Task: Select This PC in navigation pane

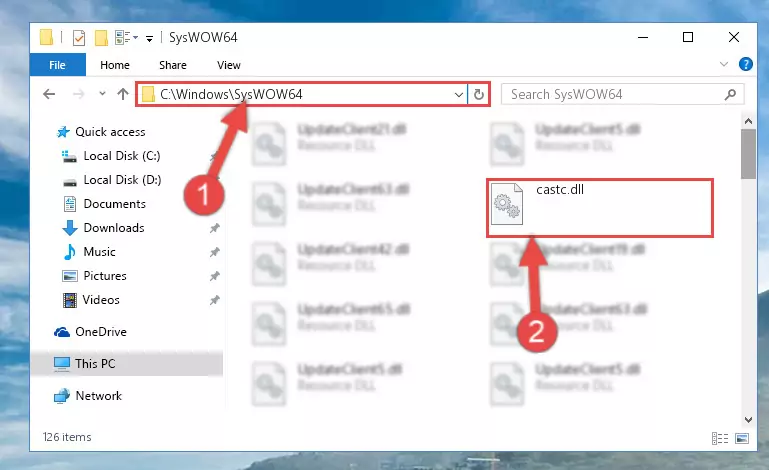Action: (127, 364)
